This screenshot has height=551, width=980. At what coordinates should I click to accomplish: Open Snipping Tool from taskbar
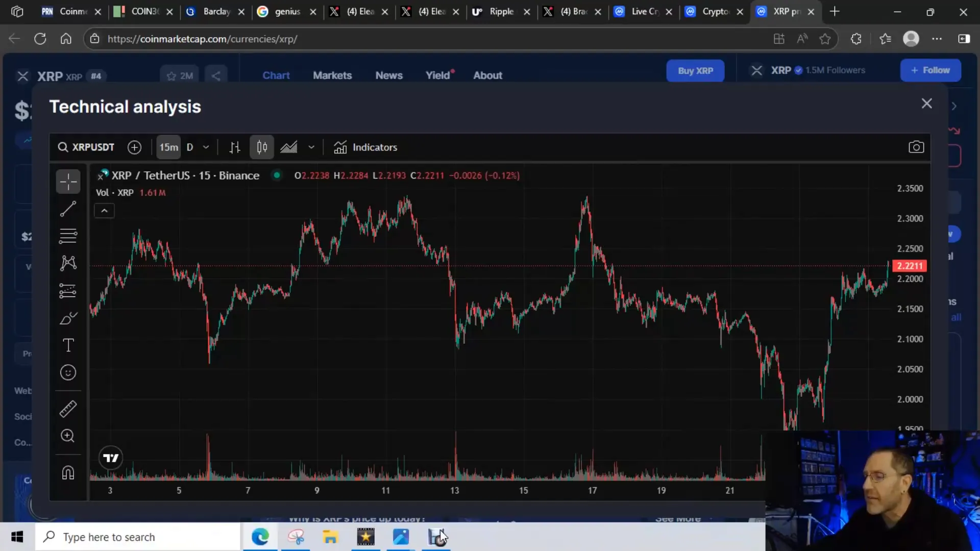296,537
